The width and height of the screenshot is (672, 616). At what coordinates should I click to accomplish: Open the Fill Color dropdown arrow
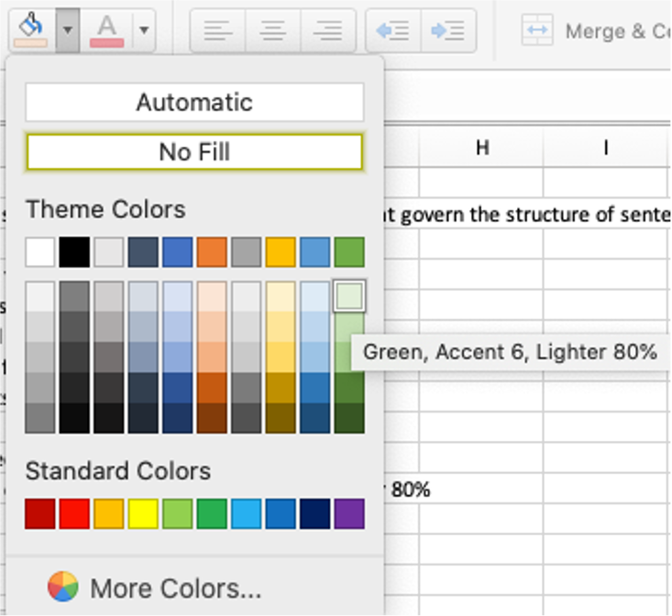click(x=68, y=30)
